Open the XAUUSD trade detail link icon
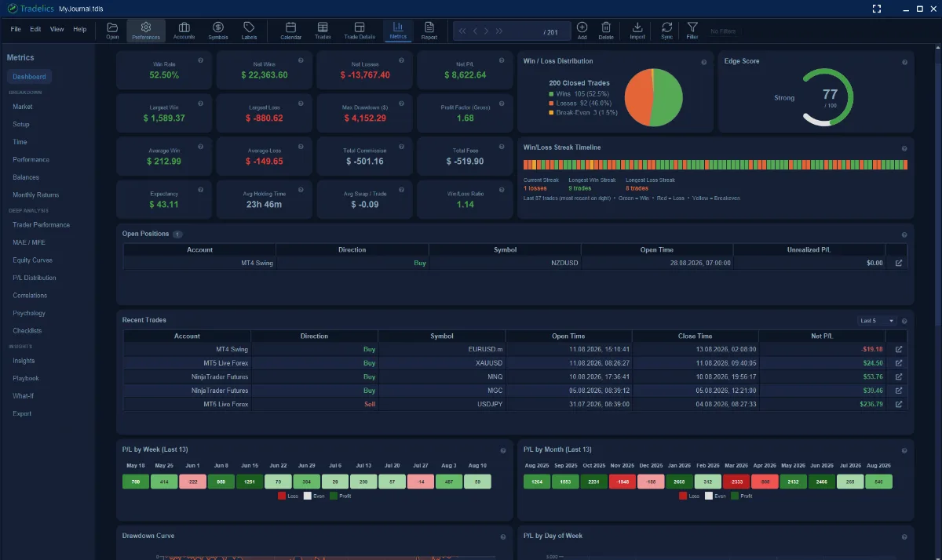This screenshot has height=560, width=942. [899, 363]
